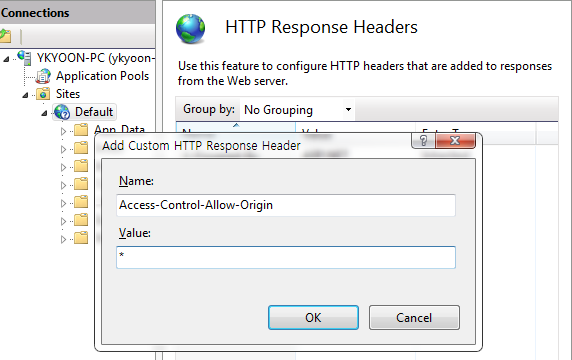Click the YKYOON-PC server computer icon
The width and height of the screenshot is (572, 360).
pyautogui.click(x=24, y=58)
